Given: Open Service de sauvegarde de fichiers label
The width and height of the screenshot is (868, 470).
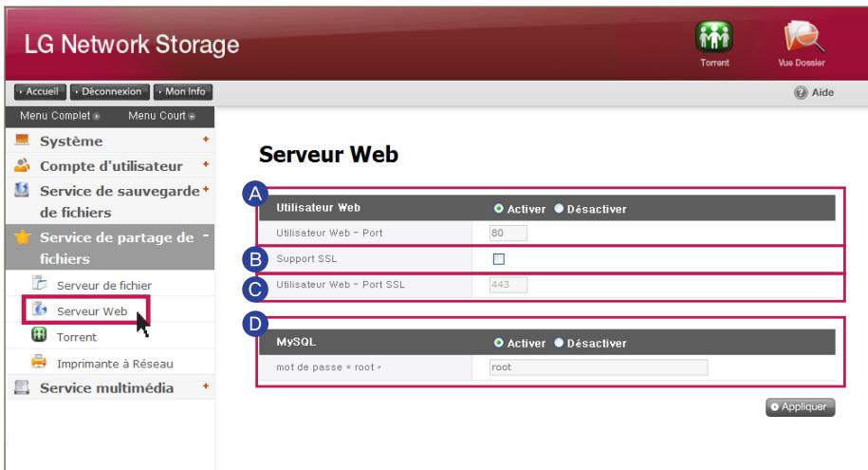Looking at the screenshot, I should pyautogui.click(x=120, y=201).
